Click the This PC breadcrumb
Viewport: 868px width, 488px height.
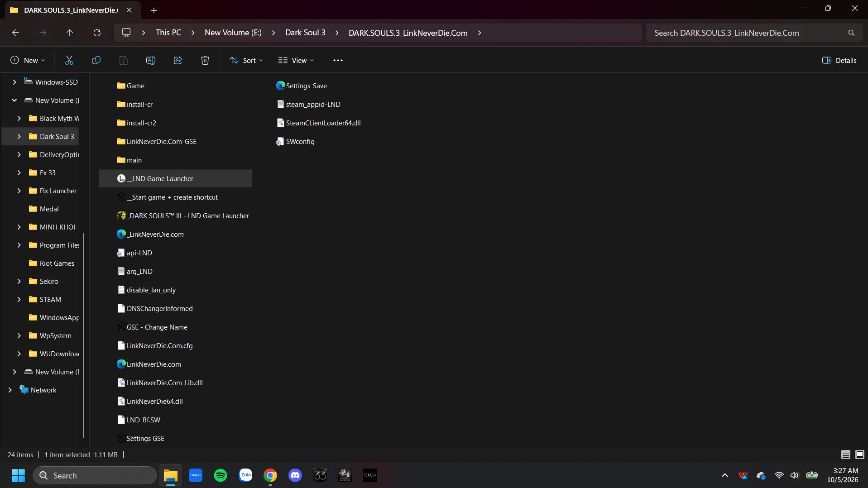pos(168,33)
